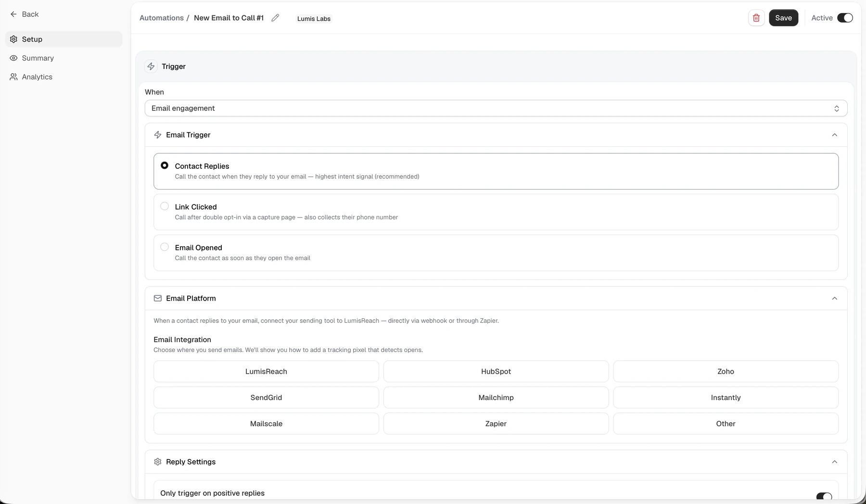The width and height of the screenshot is (866, 504).
Task: Collapse the Email Trigger section chevron
Action: point(835,135)
